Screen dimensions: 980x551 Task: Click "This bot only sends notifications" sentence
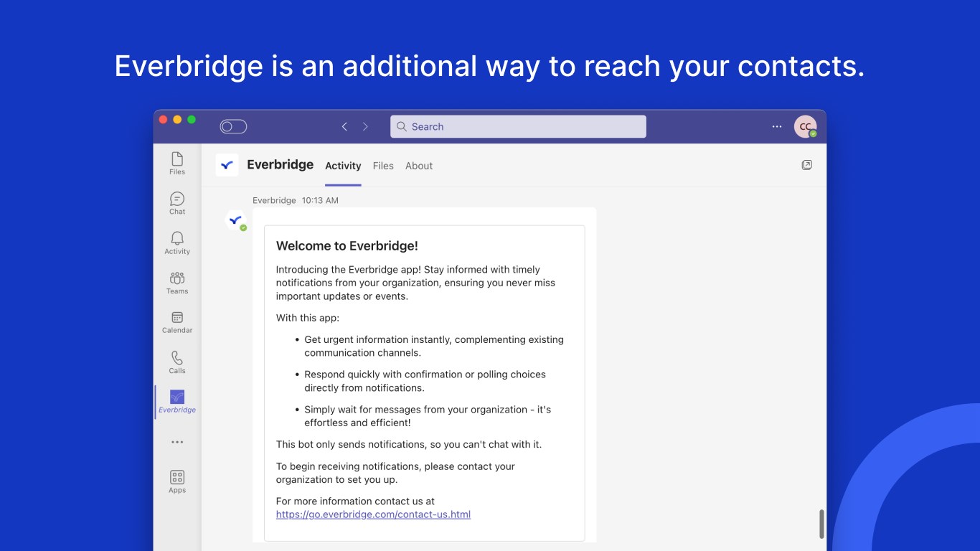click(409, 444)
